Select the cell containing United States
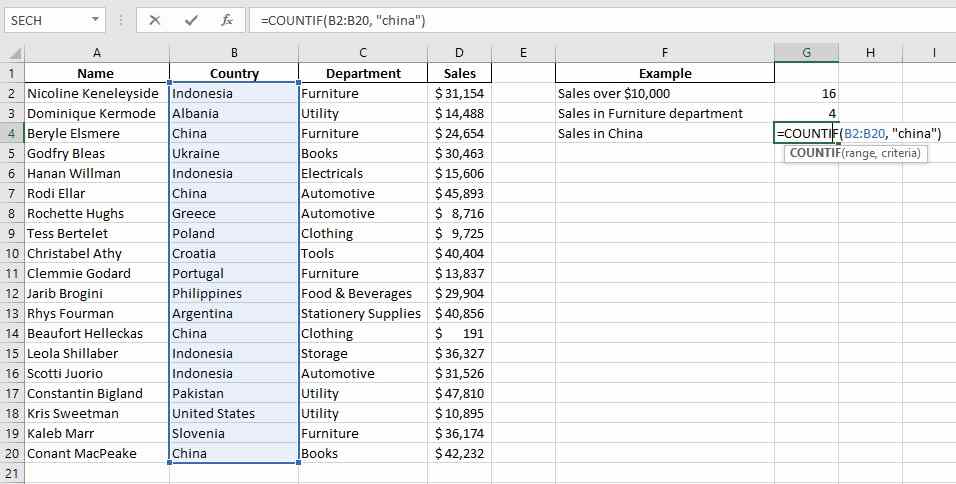 [x=234, y=413]
